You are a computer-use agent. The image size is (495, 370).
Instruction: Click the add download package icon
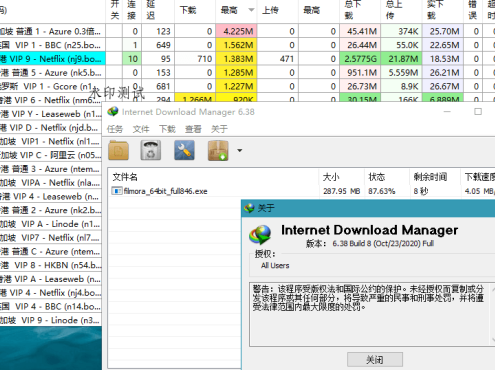pyautogui.click(x=218, y=151)
